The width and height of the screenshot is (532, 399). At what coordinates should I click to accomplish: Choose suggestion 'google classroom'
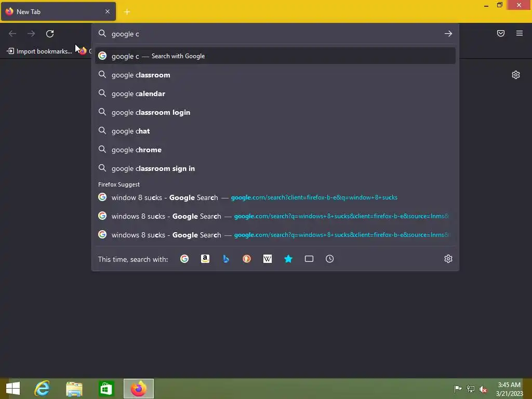(275, 75)
